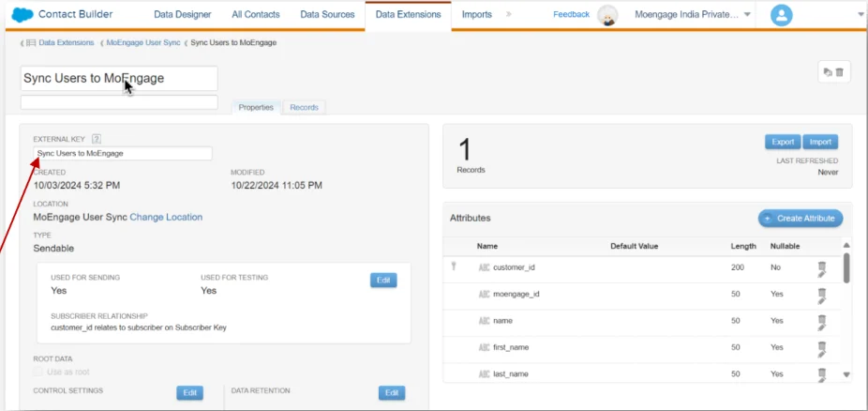Image resolution: width=868 pixels, height=411 pixels.
Task: Click the Default Value column header
Action: click(635, 246)
